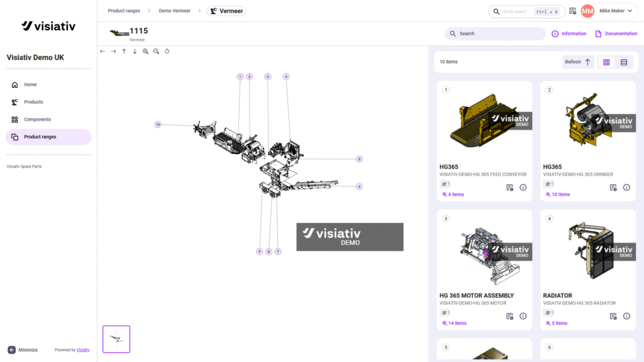Open 10 items of HG365 Grinder
Screen dimensions: 644x362
[558, 195]
